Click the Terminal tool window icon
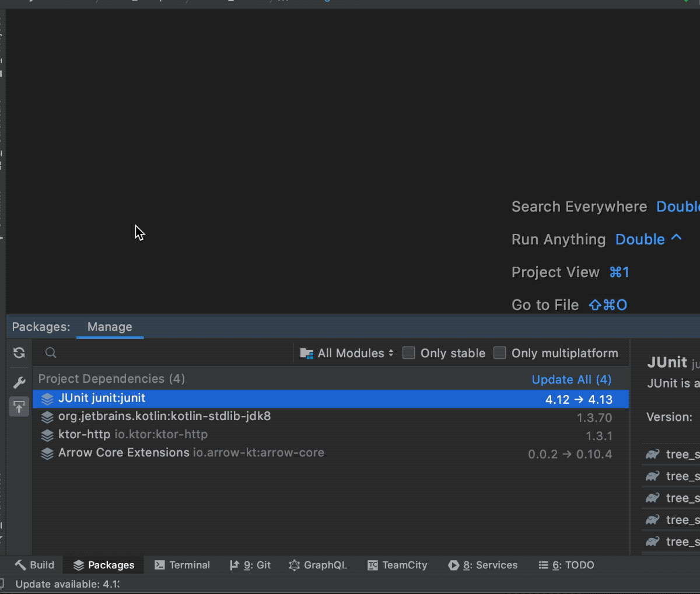 point(159,565)
